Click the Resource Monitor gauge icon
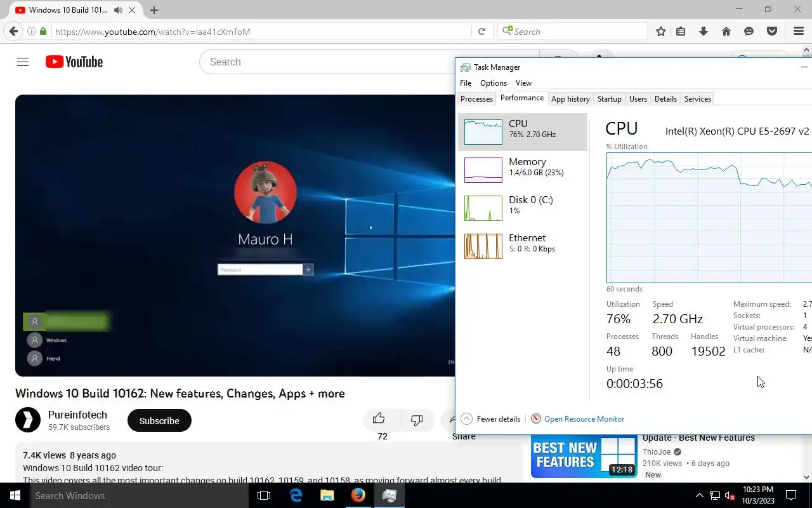This screenshot has height=508, width=812. (536, 418)
